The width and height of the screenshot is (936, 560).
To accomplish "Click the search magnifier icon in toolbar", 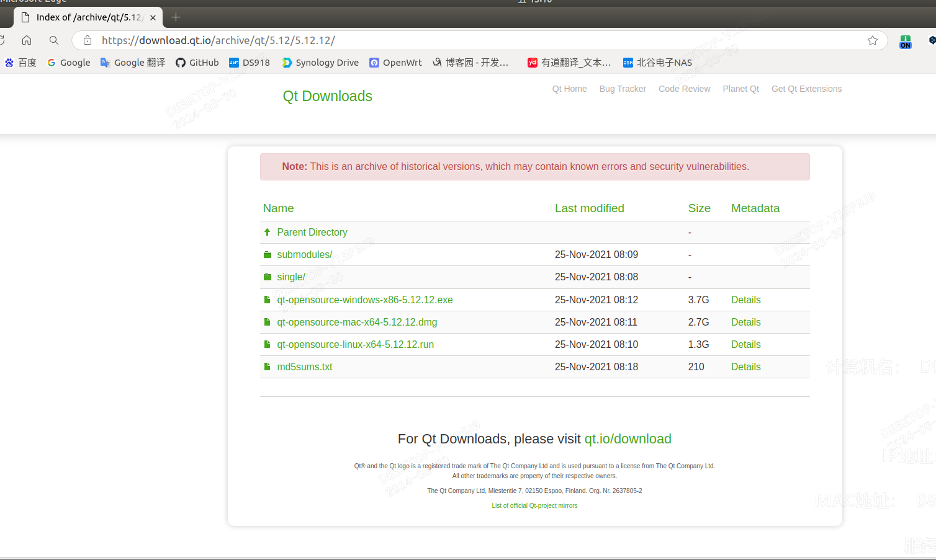I will 54,40.
